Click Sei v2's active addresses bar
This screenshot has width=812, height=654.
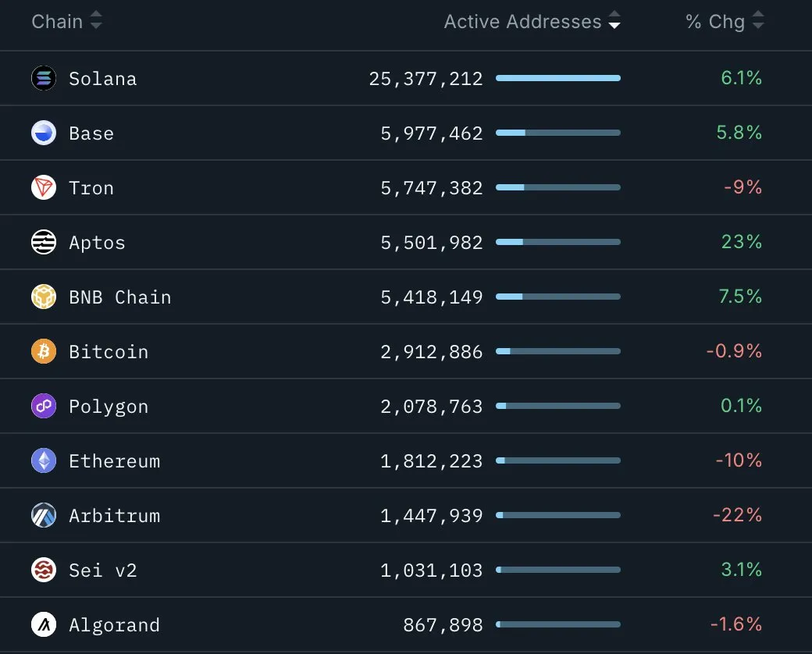(557, 570)
